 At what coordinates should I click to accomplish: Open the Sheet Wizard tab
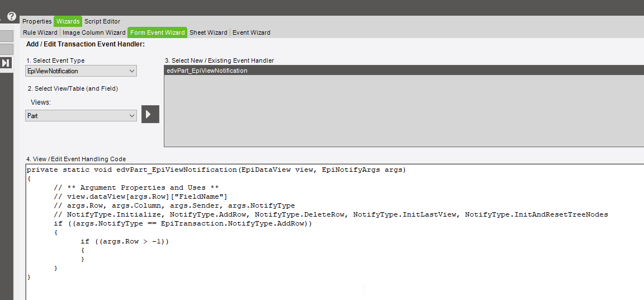[208, 32]
